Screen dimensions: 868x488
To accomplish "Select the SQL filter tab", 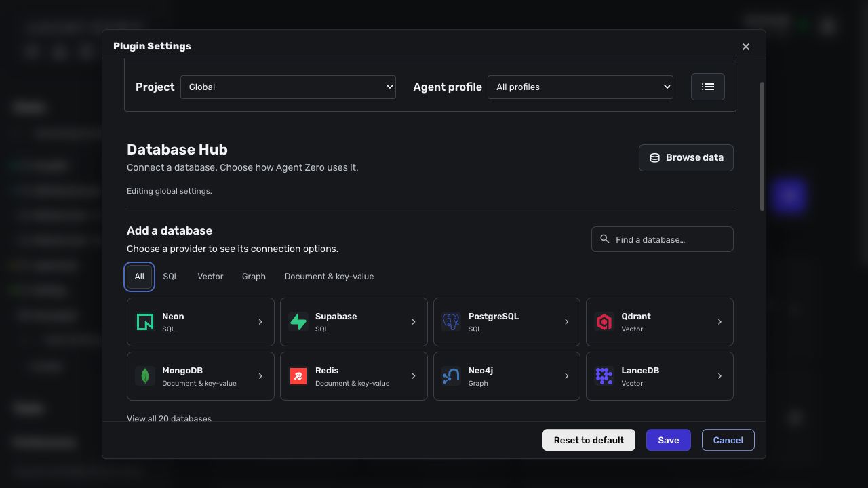I will click(171, 277).
